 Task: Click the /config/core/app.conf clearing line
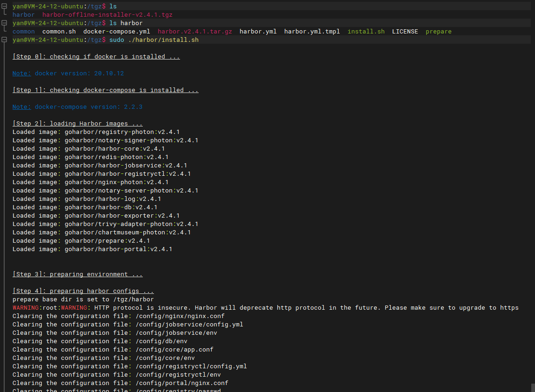(113, 349)
